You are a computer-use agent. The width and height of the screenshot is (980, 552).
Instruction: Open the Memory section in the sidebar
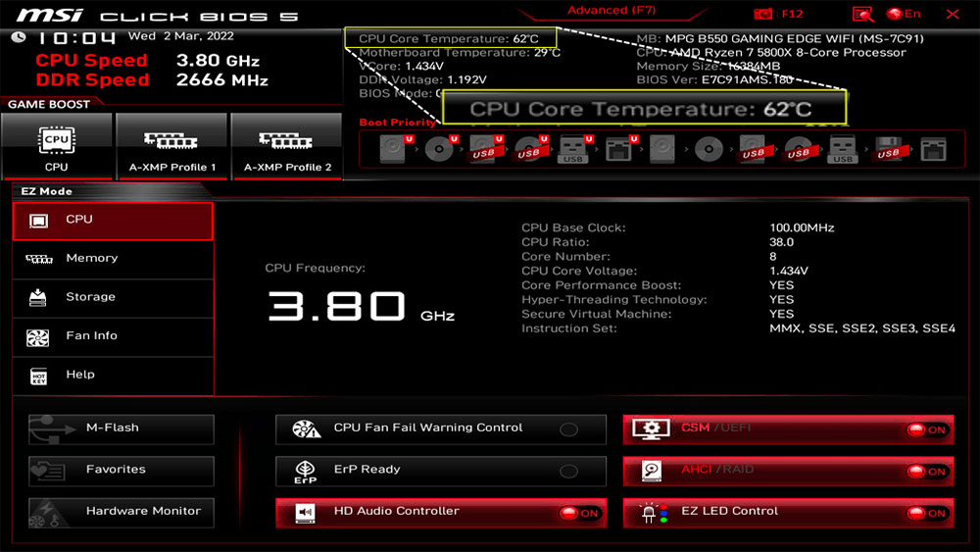pyautogui.click(x=113, y=259)
